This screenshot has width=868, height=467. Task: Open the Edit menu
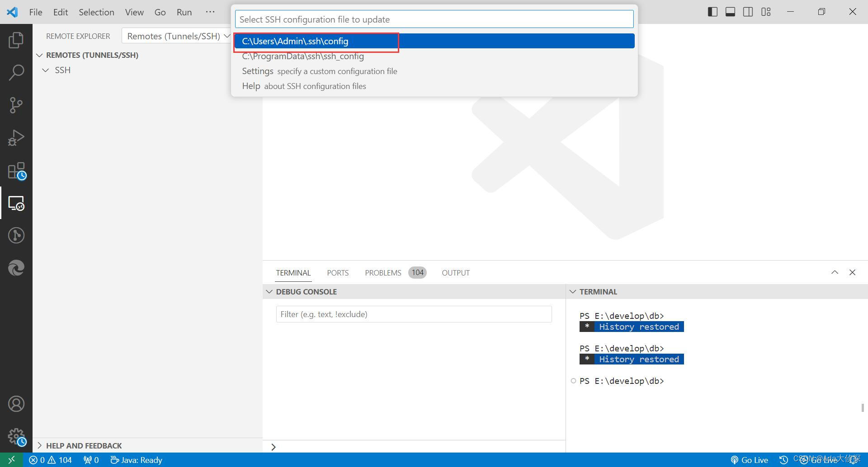point(61,12)
